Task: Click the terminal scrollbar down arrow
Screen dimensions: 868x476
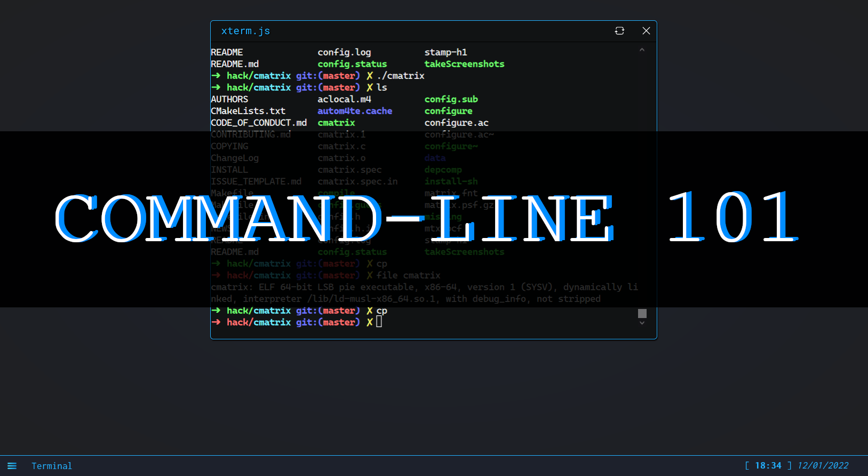Action: click(x=642, y=323)
